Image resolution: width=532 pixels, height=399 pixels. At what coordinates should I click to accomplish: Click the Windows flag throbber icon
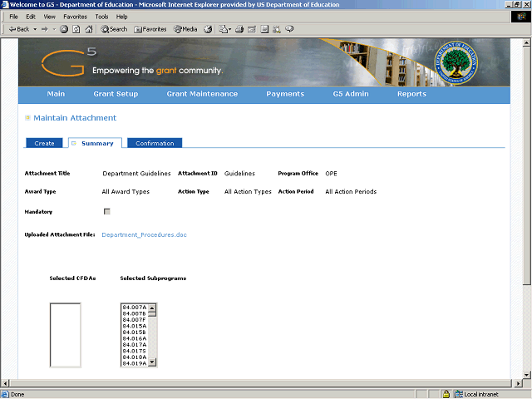click(521, 17)
